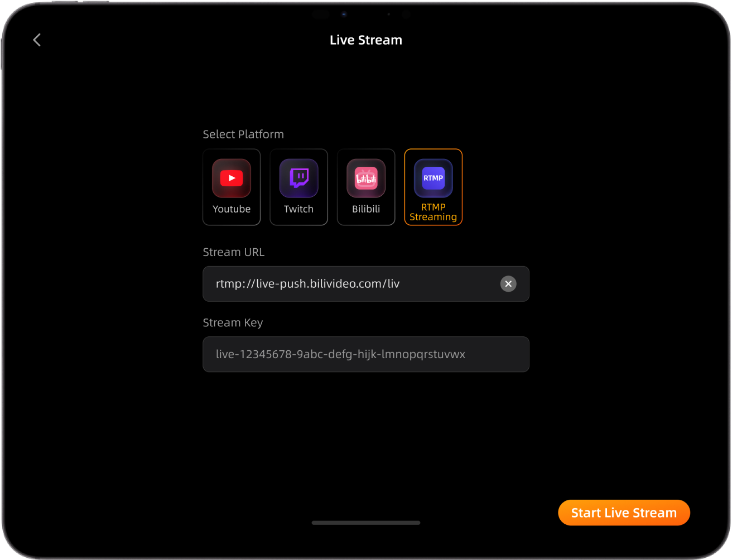The height and width of the screenshot is (560, 732).
Task: Tap the front camera lens at top
Action: (344, 15)
